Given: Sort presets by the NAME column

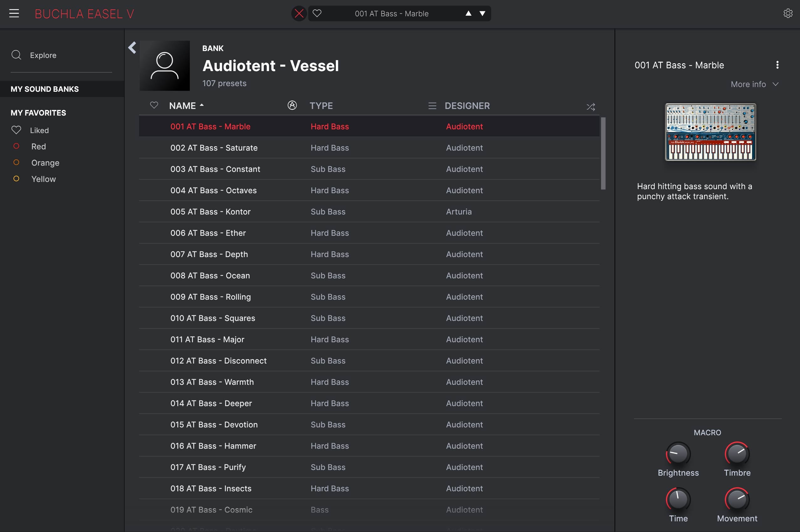Looking at the screenshot, I should (x=183, y=106).
